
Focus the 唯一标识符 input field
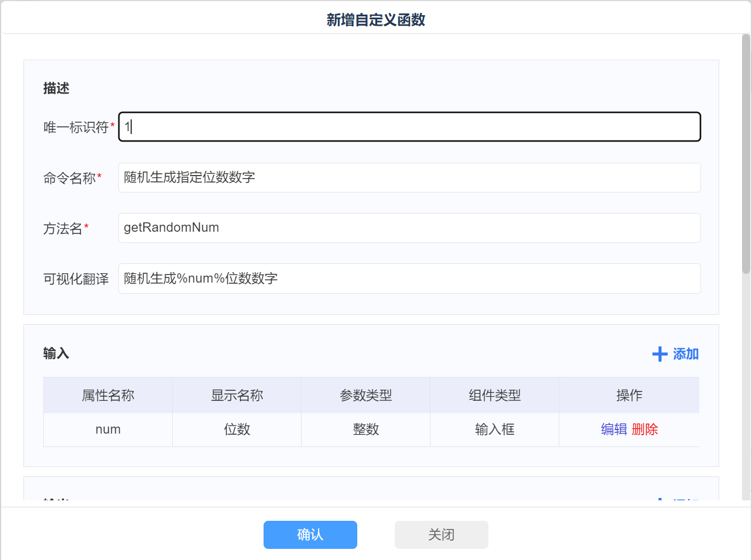tap(409, 127)
